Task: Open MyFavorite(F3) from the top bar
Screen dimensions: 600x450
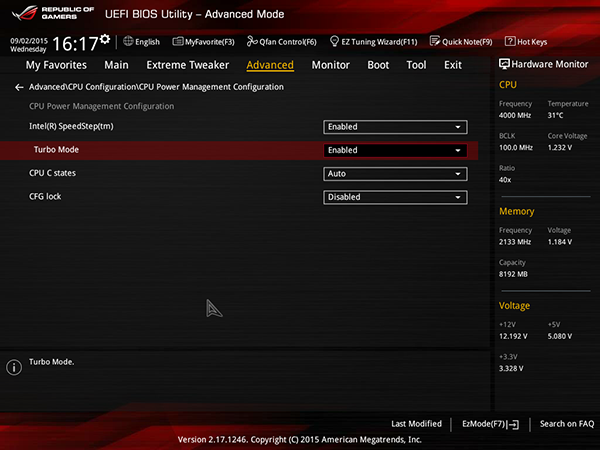Action: [204, 41]
